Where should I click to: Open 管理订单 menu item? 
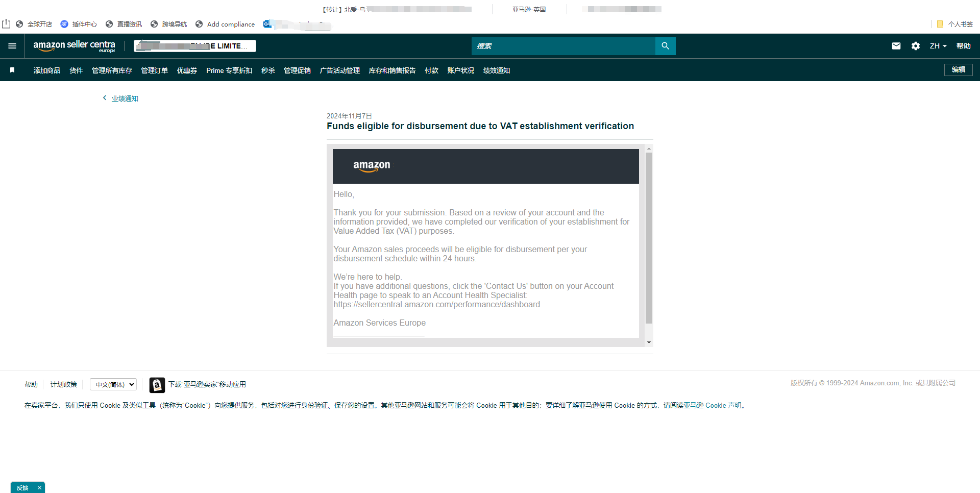click(x=154, y=70)
